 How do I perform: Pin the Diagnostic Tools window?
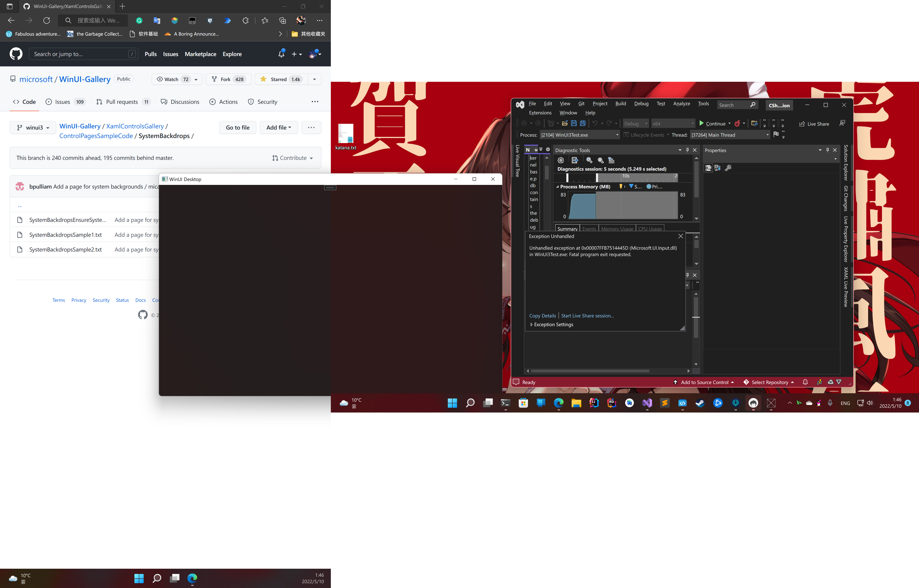pos(687,150)
